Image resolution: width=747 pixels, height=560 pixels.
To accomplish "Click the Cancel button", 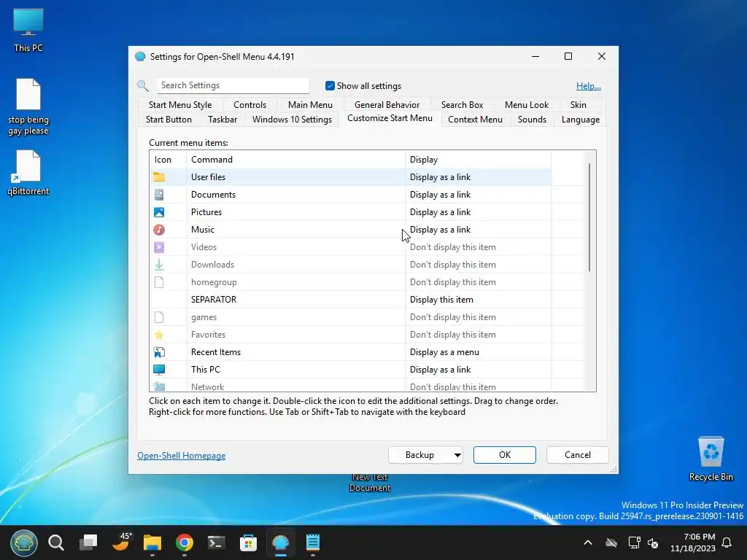I will (578, 455).
